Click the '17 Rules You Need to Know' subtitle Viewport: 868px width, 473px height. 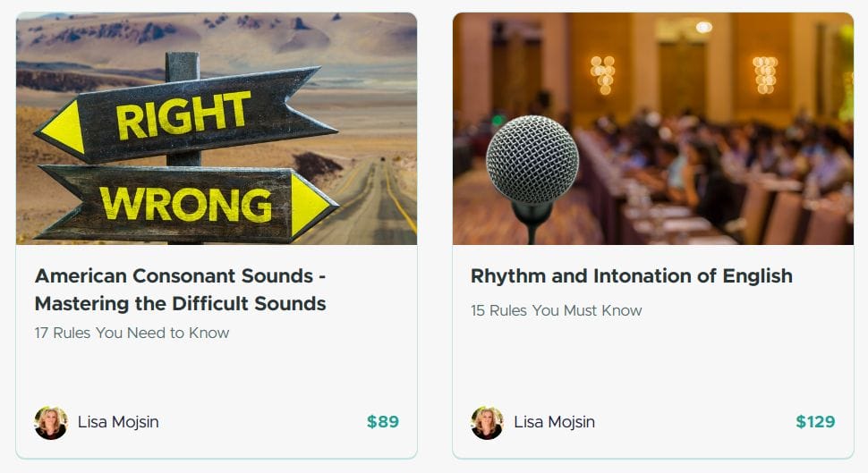[132, 333]
